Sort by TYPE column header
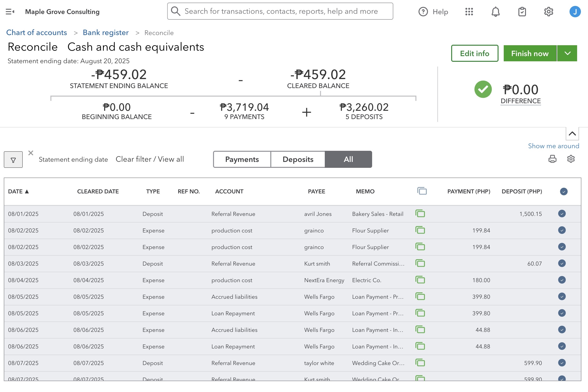 pos(153,192)
